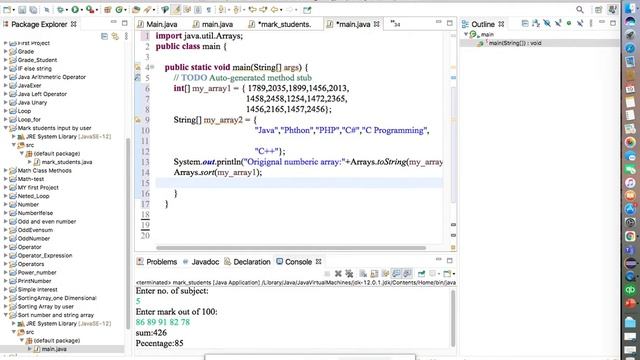The height and width of the screenshot is (360, 640).
Task: Toggle Hide Static Members in Outline
Action: pos(558,24)
